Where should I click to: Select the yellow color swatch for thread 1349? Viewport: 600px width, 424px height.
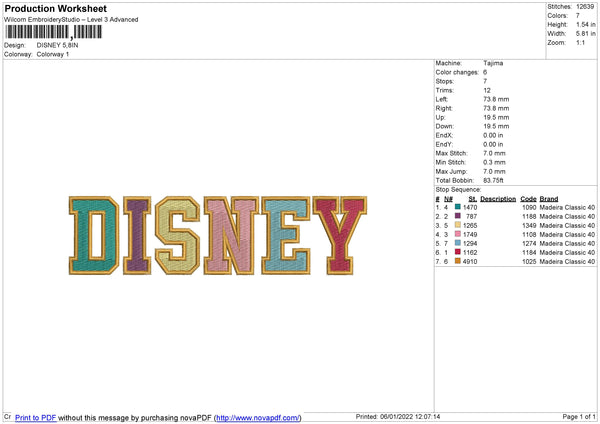pos(458,225)
